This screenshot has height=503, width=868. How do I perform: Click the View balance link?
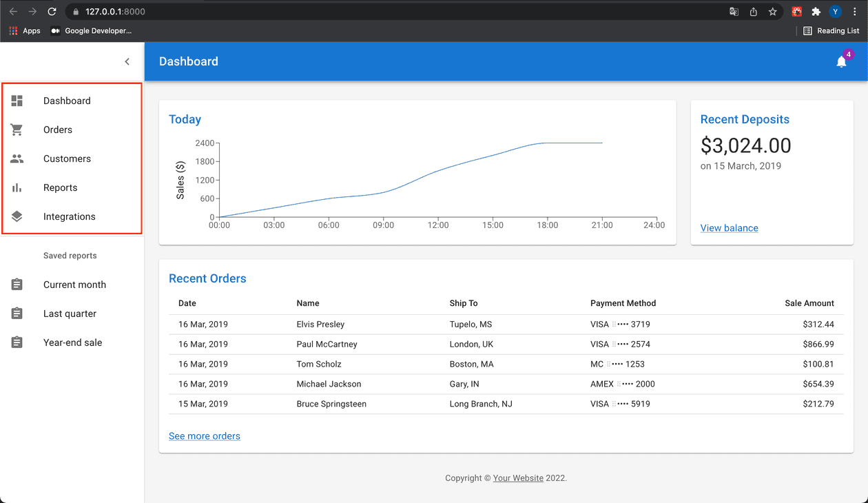tap(729, 227)
